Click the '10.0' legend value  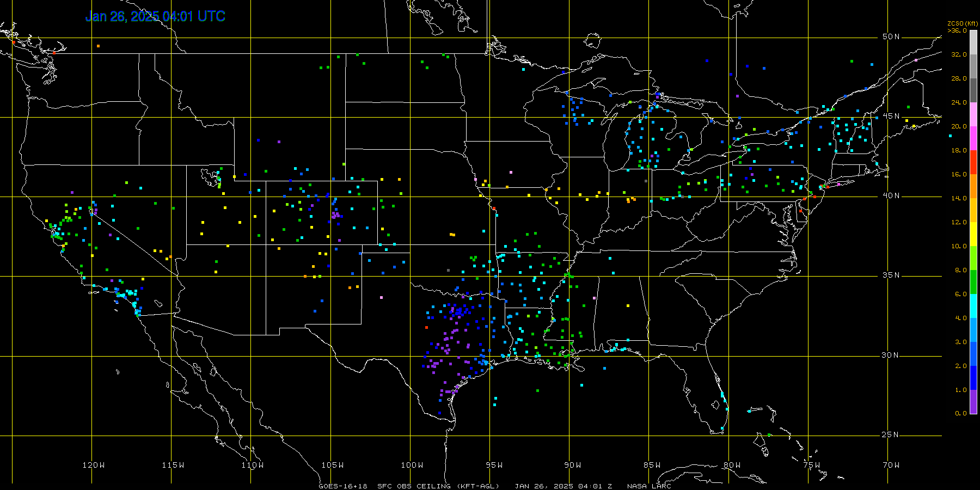[x=959, y=246]
